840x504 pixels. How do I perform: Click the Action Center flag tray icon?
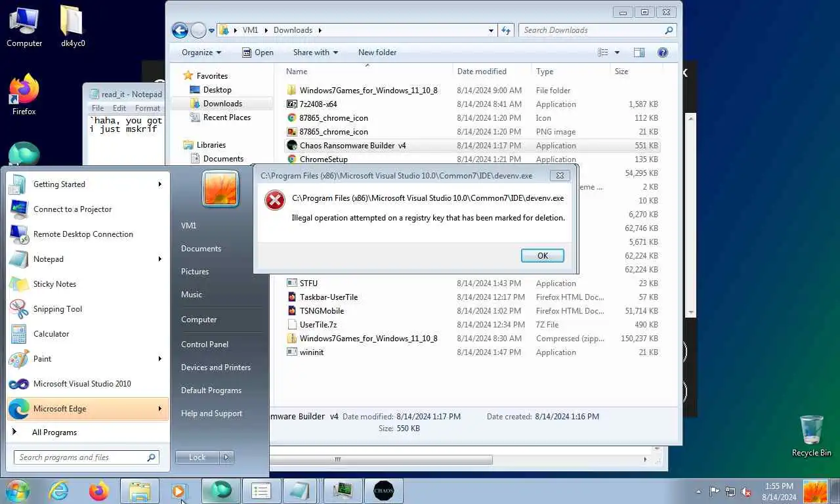715,491
